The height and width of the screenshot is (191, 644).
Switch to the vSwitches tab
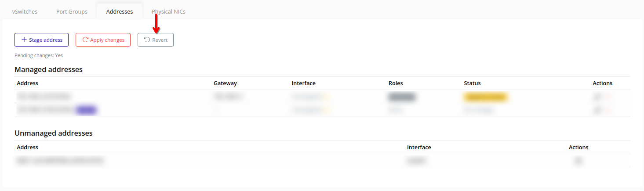pyautogui.click(x=25, y=11)
